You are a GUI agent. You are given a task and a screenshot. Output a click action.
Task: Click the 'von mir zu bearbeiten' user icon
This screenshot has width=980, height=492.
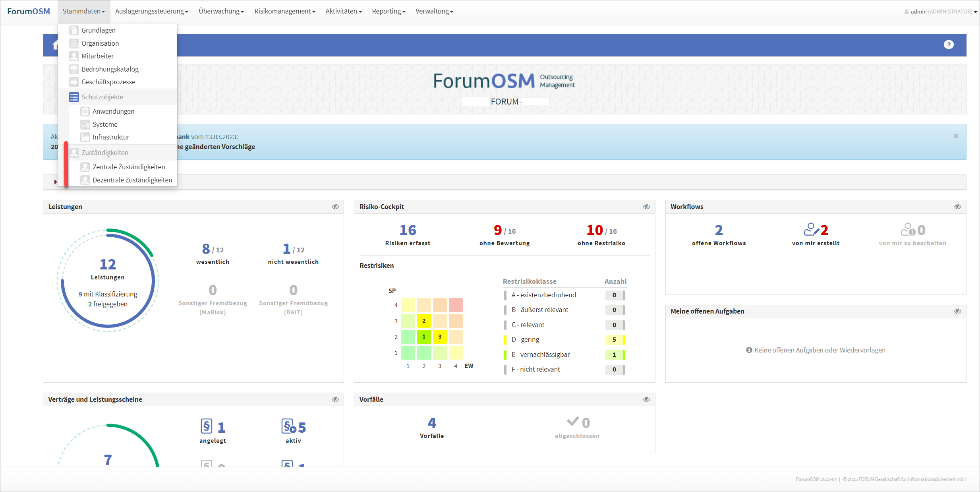[908, 230]
